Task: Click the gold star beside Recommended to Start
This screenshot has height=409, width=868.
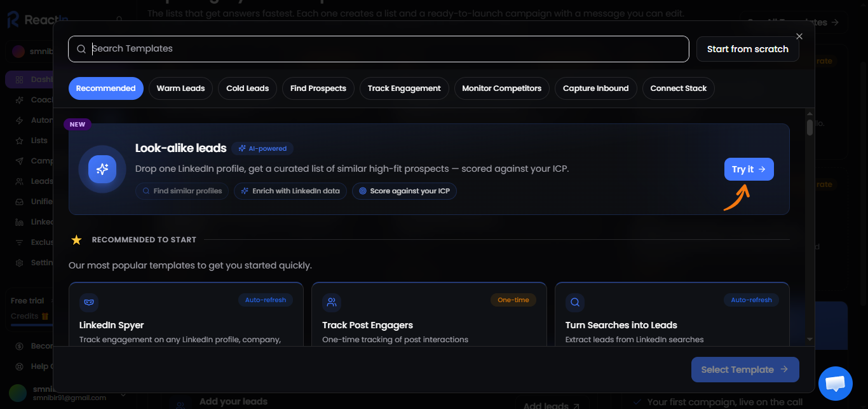Action: point(76,240)
